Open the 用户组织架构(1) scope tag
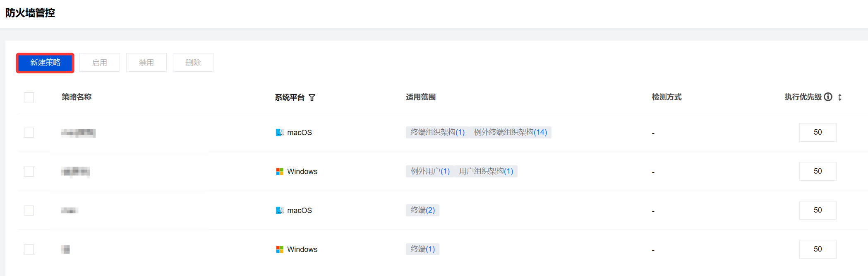This screenshot has height=276, width=868. 486,171
